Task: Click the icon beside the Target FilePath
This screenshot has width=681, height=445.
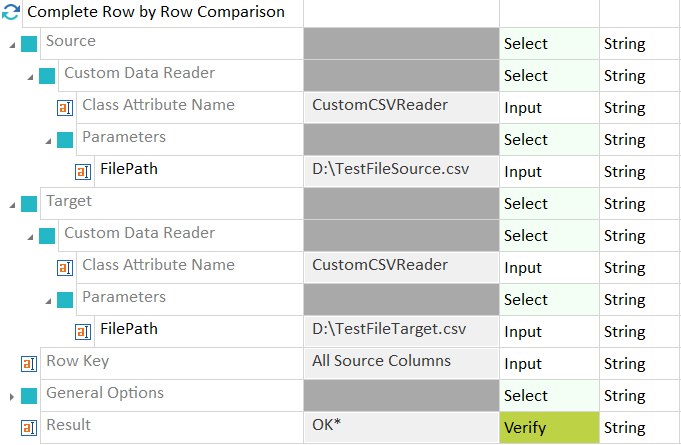Action: point(83,331)
